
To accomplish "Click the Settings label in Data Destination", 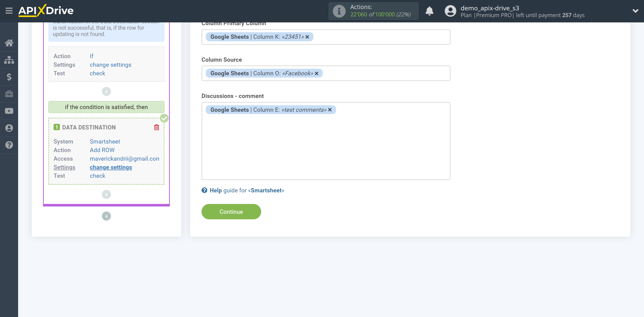I will [x=64, y=167].
